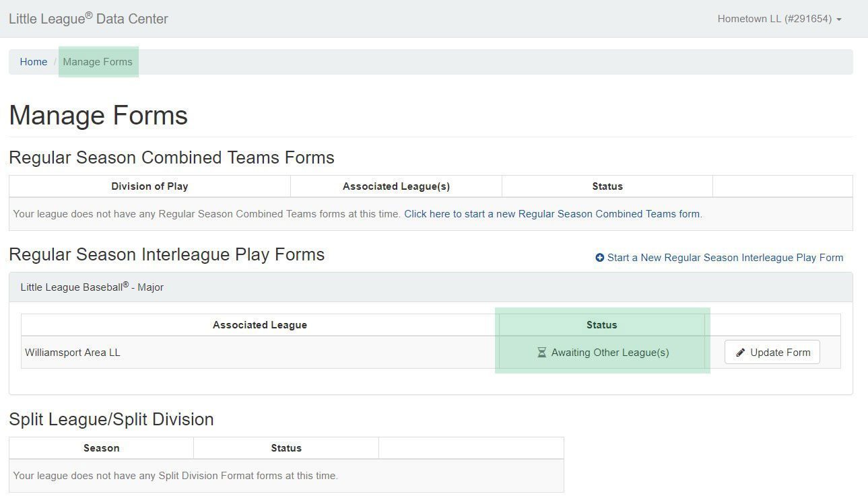Image resolution: width=868 pixels, height=502 pixels.
Task: Start a new Regular Season Combined Teams form
Action: click(x=552, y=214)
